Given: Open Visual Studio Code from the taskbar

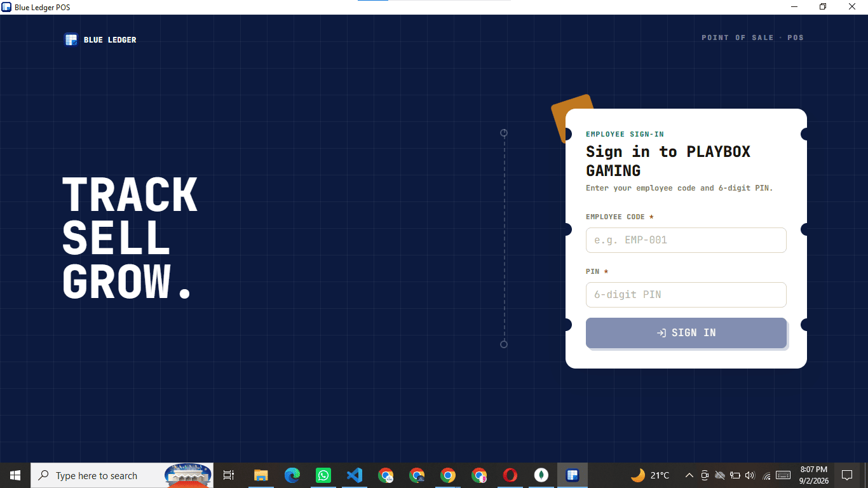Looking at the screenshot, I should click(x=355, y=475).
